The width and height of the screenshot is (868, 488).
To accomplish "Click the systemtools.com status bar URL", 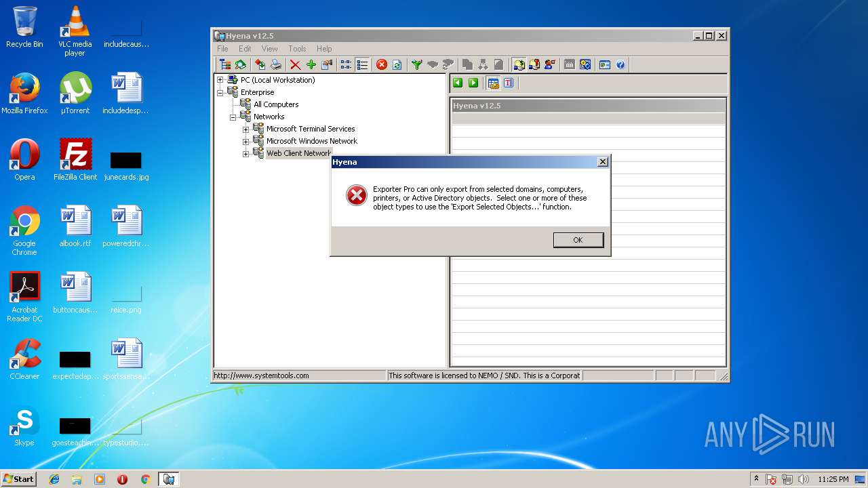I will [262, 375].
